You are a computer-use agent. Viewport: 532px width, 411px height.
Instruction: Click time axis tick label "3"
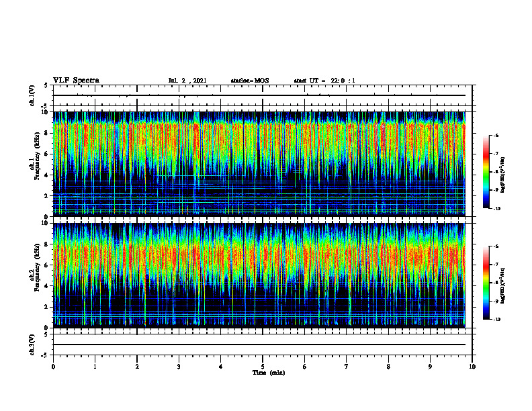(179, 367)
